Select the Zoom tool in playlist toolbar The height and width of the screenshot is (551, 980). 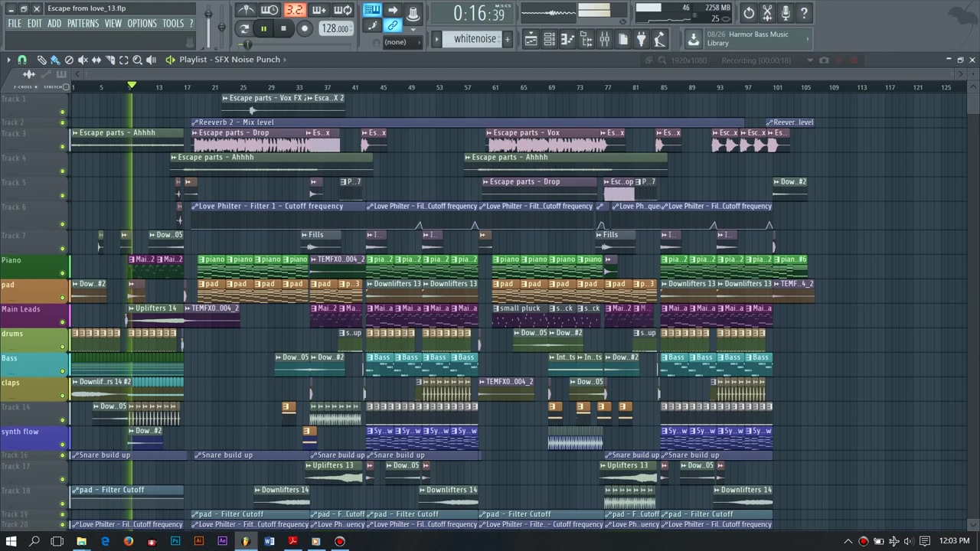[x=137, y=60]
